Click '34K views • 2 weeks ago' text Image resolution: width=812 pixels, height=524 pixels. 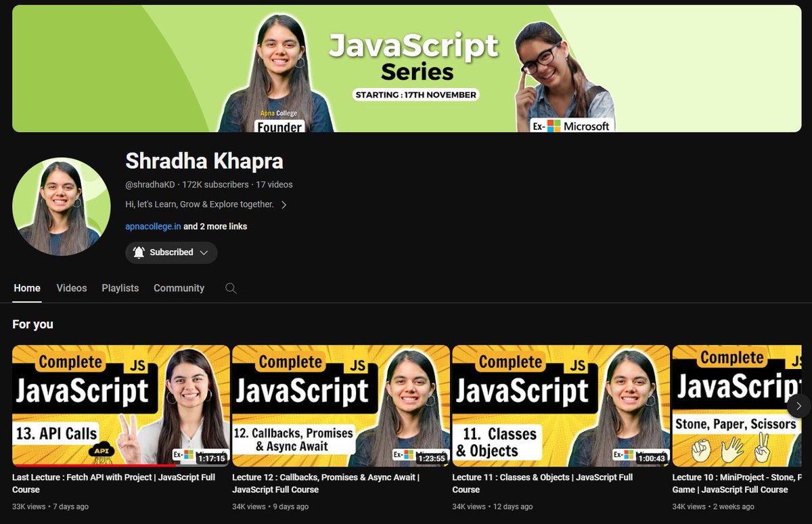tap(713, 506)
